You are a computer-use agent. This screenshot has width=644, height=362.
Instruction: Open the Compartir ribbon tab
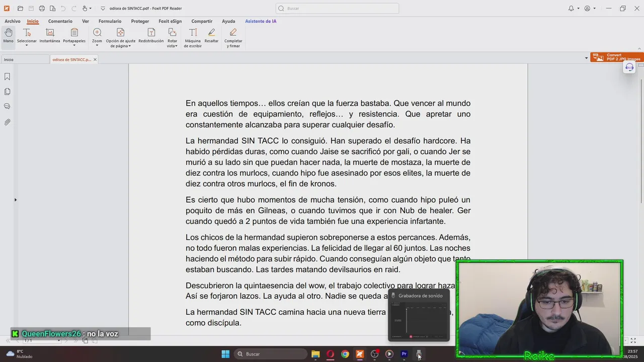coord(202,21)
